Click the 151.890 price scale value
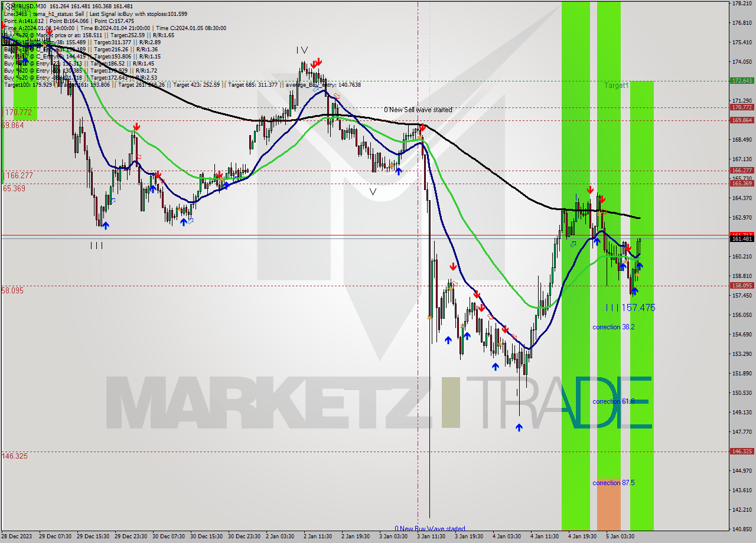 click(742, 374)
